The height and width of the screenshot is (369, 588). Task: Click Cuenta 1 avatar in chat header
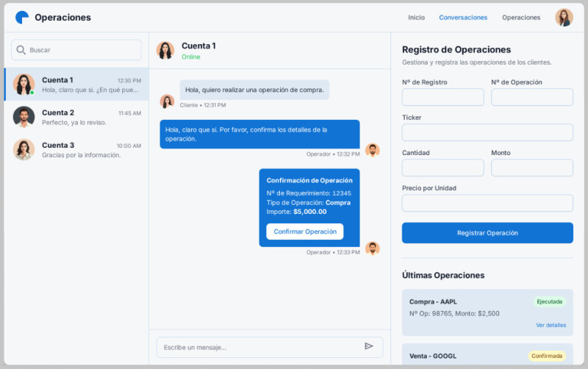[x=165, y=50]
